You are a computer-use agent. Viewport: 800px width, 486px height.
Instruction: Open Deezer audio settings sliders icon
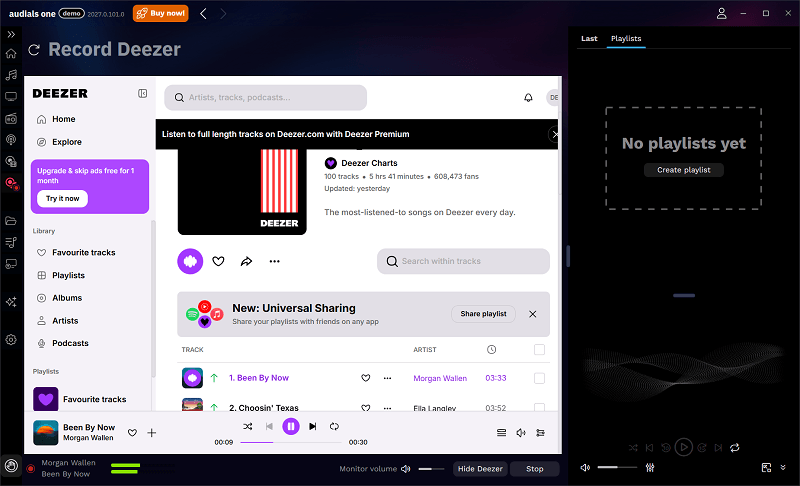pyautogui.click(x=540, y=432)
